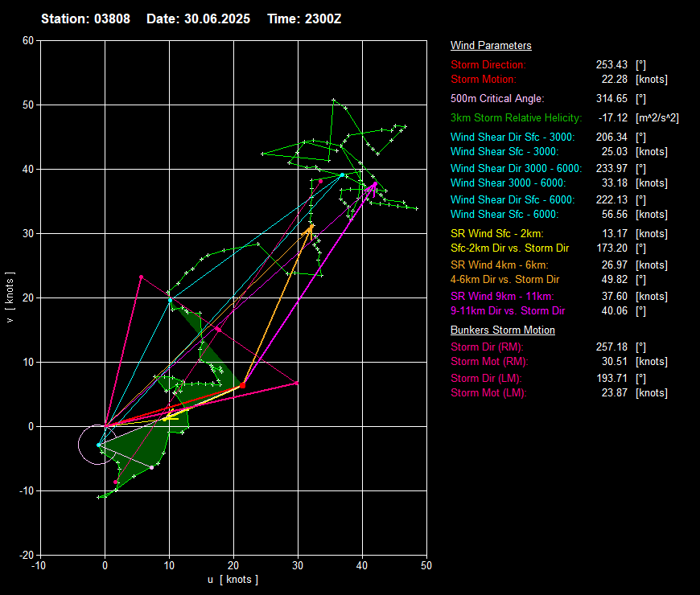Click the value 193.71
This screenshot has height=595, width=700.
pyautogui.click(x=611, y=378)
